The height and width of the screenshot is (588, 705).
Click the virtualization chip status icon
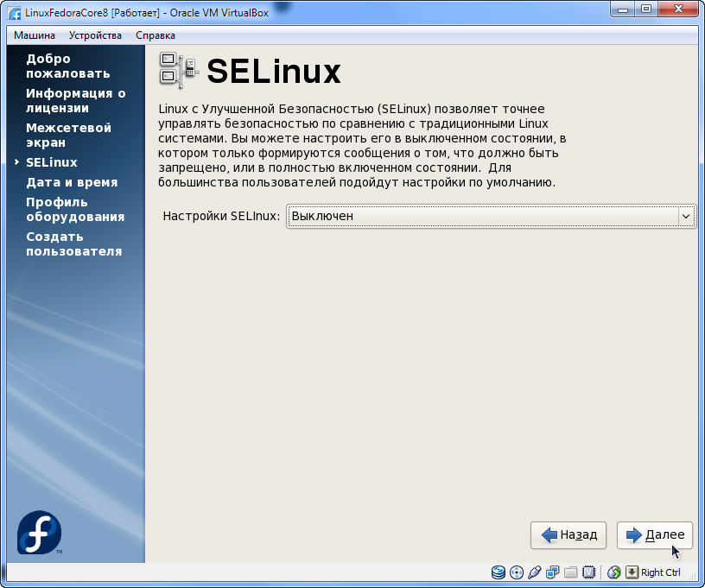tap(588, 572)
